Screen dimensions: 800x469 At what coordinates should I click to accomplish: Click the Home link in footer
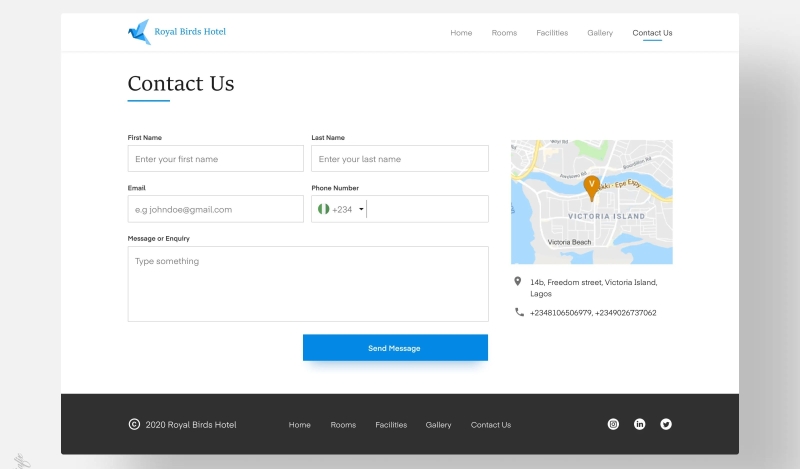click(299, 425)
